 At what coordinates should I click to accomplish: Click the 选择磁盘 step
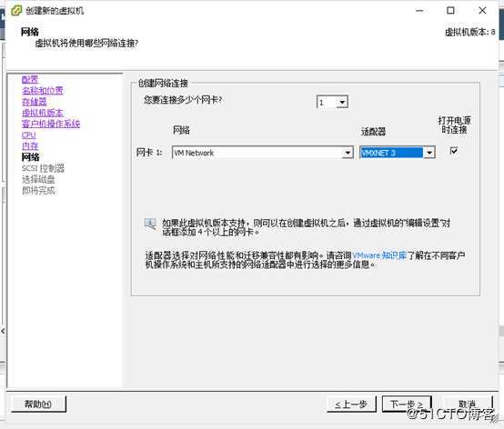[x=38, y=179]
